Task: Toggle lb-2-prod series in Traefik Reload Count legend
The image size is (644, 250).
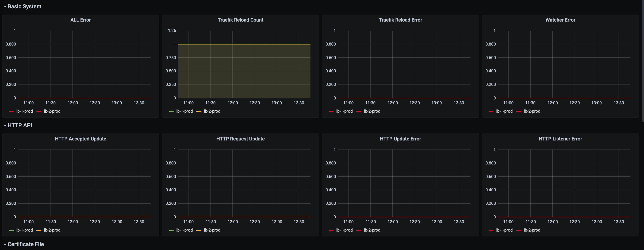Action: (212, 111)
